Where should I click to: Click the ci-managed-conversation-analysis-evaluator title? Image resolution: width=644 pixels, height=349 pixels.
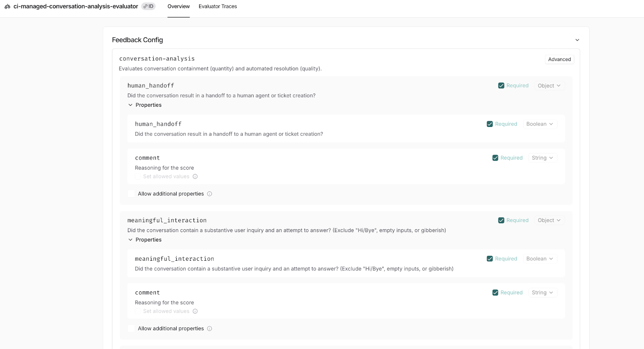point(76,6)
